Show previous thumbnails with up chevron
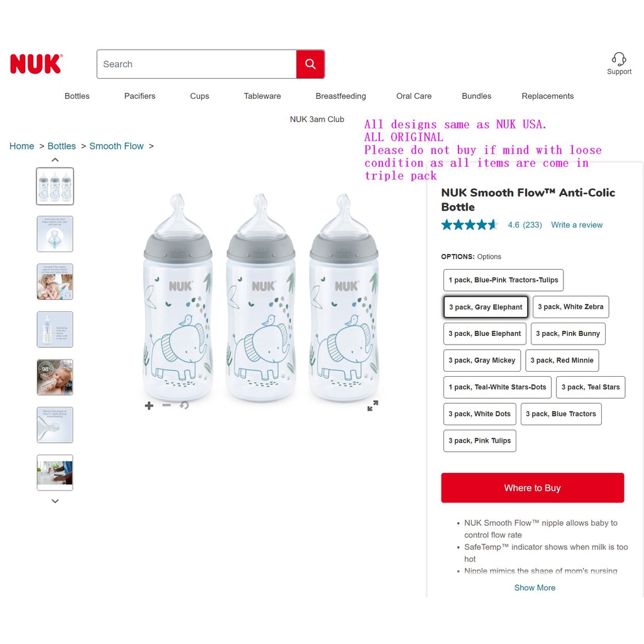The width and height of the screenshot is (644, 644). point(55,160)
